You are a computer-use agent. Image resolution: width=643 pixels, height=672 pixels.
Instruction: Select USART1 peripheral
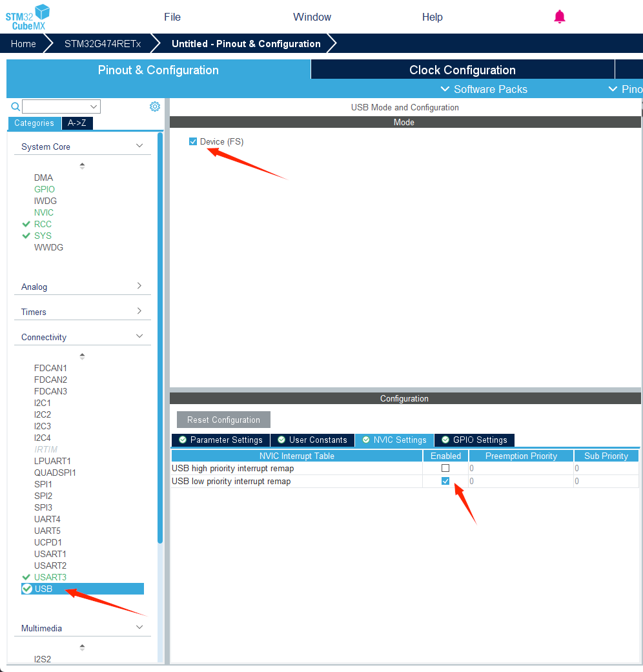(x=50, y=554)
